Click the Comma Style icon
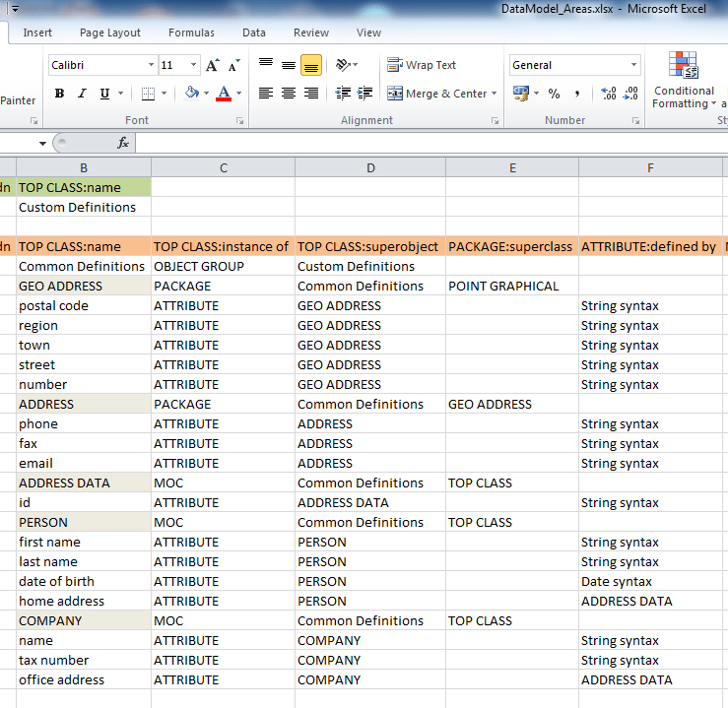 click(577, 94)
